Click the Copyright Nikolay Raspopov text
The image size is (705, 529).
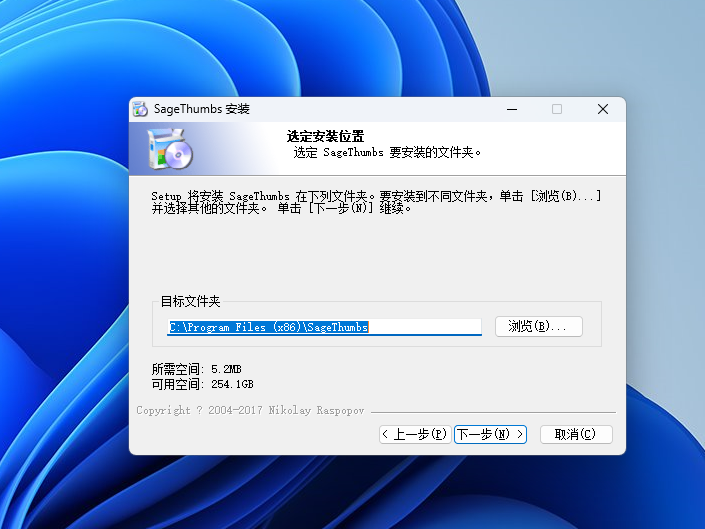tap(250, 410)
